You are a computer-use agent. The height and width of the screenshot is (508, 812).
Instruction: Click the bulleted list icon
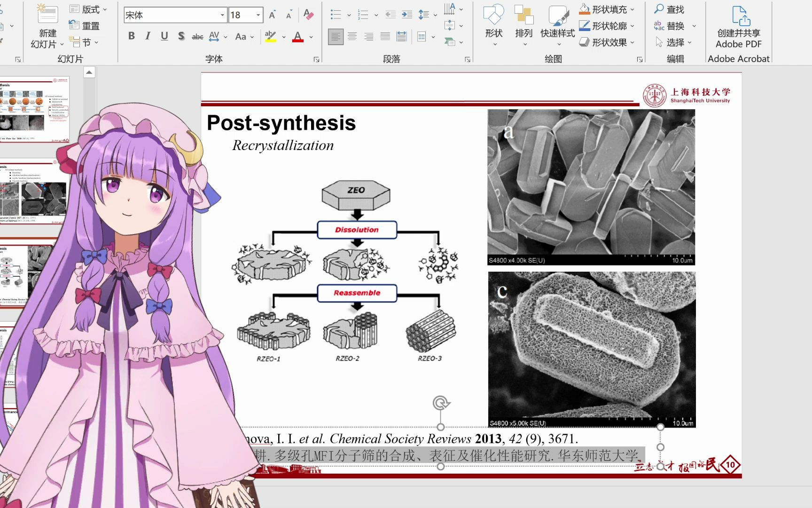coord(336,15)
